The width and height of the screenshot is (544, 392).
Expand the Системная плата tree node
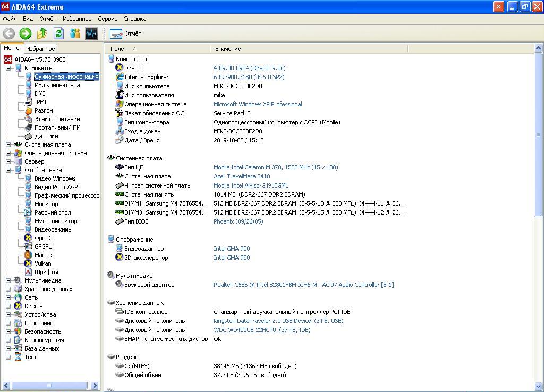pyautogui.click(x=8, y=144)
